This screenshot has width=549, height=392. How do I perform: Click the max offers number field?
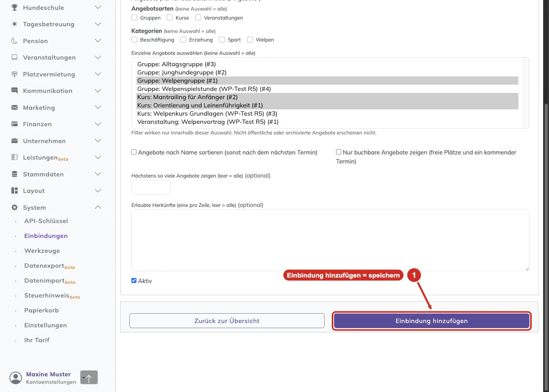coord(151,187)
